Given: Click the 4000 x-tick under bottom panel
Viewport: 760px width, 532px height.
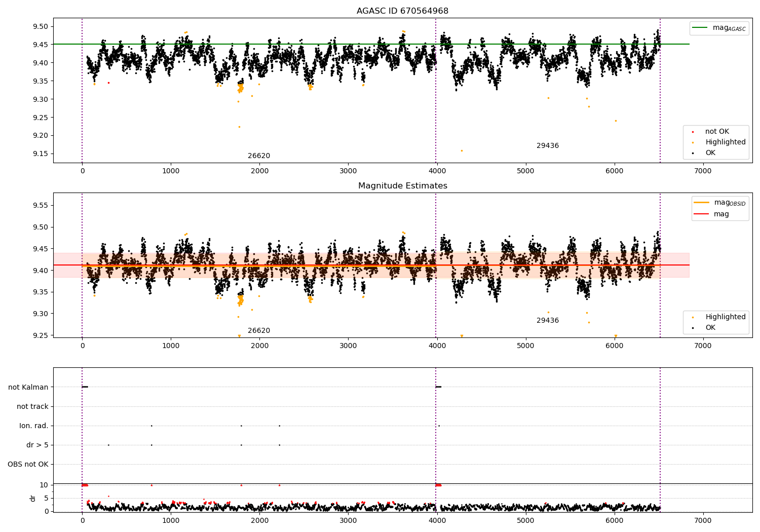Looking at the screenshot, I should tap(437, 520).
